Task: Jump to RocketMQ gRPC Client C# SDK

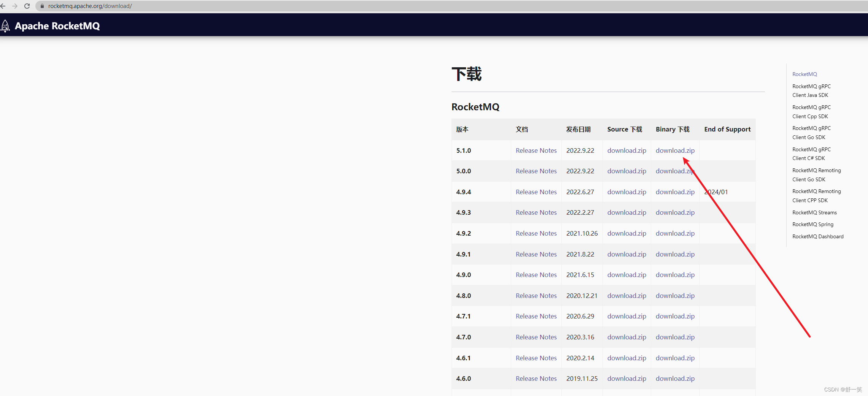Action: [x=811, y=154]
